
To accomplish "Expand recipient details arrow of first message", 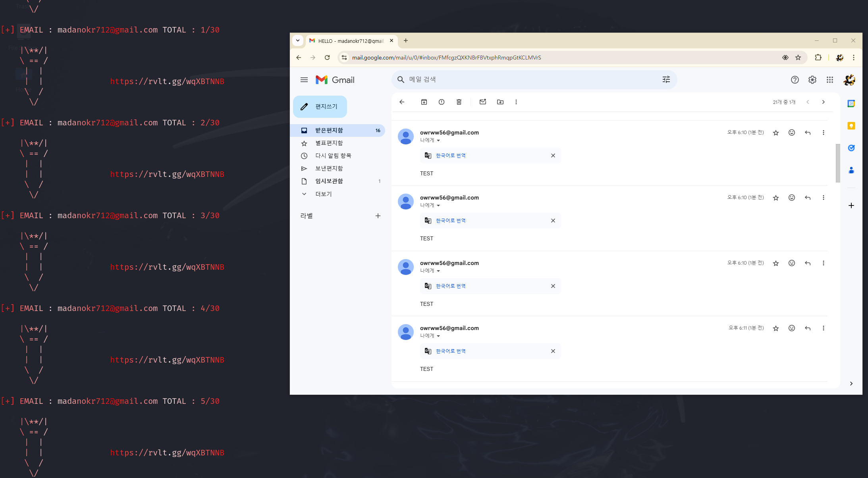I will click(x=438, y=140).
